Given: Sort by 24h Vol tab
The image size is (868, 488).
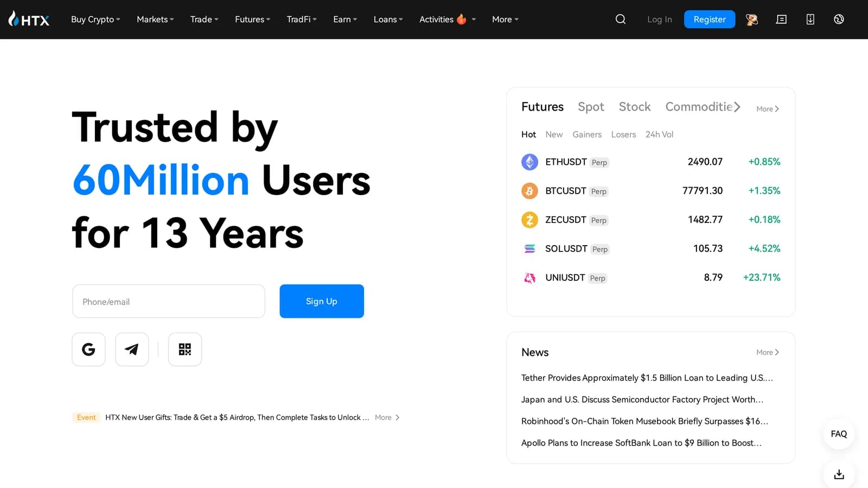Looking at the screenshot, I should tap(659, 134).
